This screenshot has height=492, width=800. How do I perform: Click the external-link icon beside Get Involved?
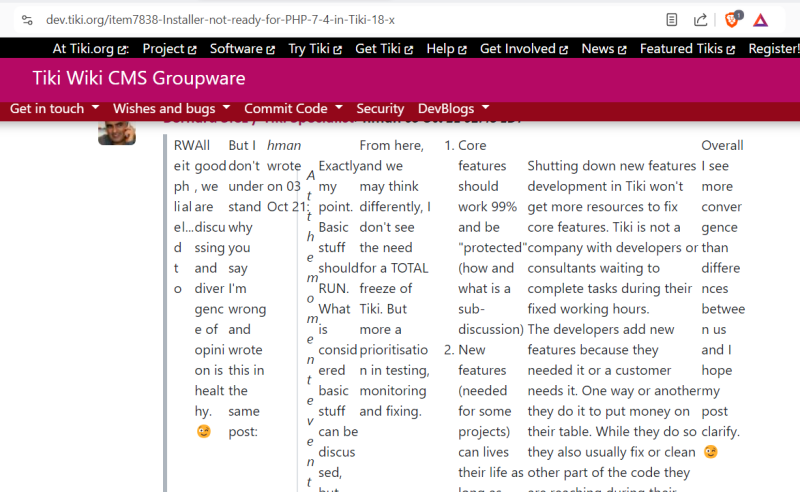(563, 50)
